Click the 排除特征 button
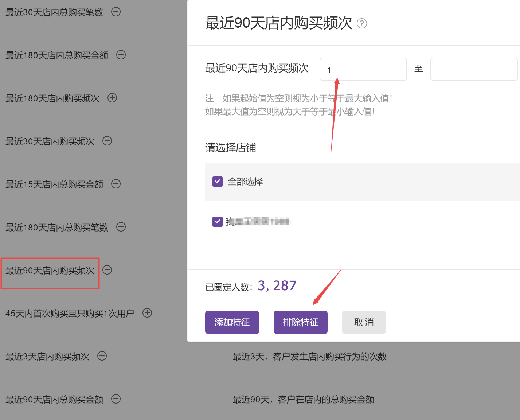The width and height of the screenshot is (520, 420). pos(301,322)
